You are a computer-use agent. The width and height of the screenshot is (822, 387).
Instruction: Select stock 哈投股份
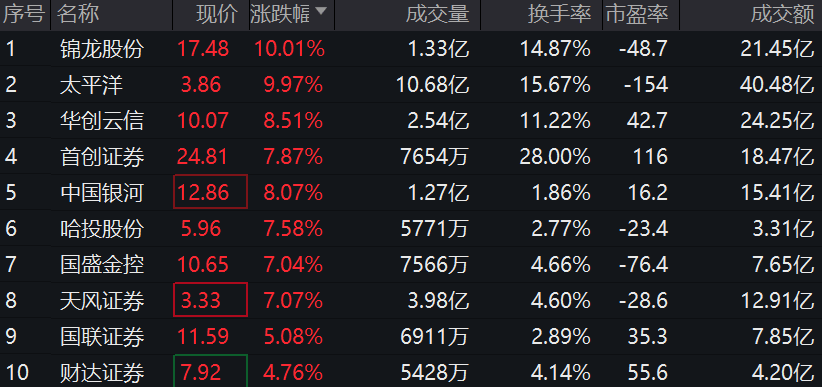(102, 229)
